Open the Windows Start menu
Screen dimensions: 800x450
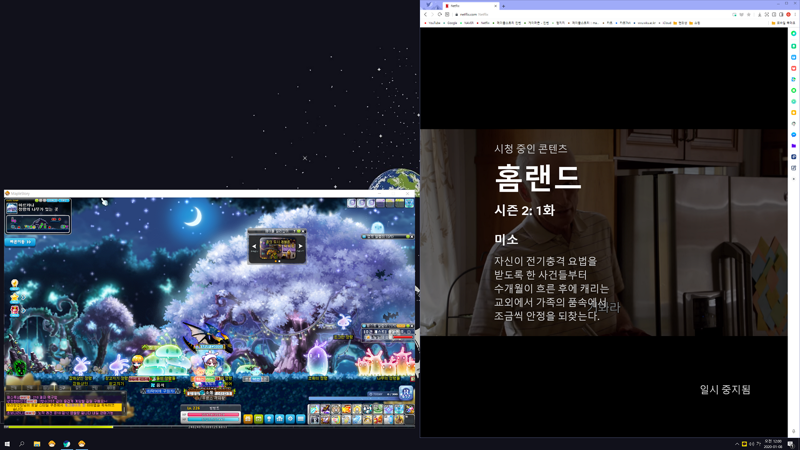click(x=7, y=444)
